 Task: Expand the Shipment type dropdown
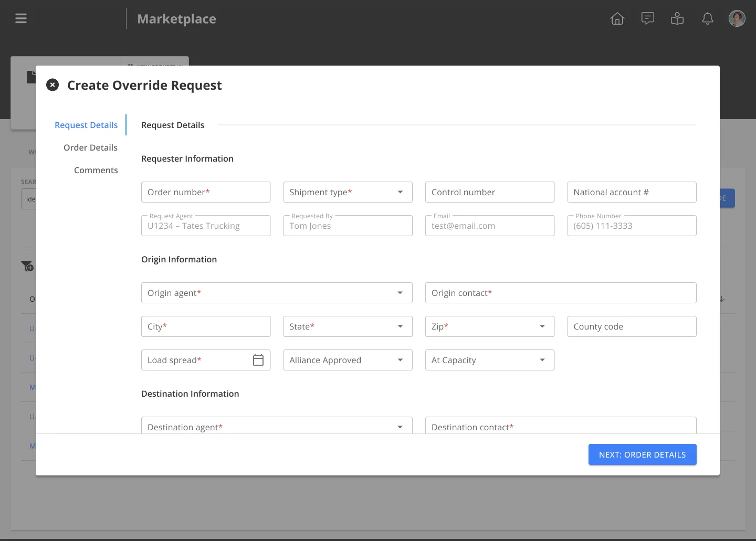pyautogui.click(x=400, y=192)
